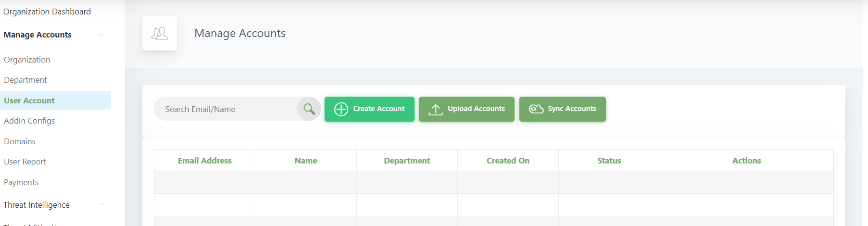This screenshot has width=868, height=226.
Task: Click the Sync Accounts button
Action: [563, 109]
